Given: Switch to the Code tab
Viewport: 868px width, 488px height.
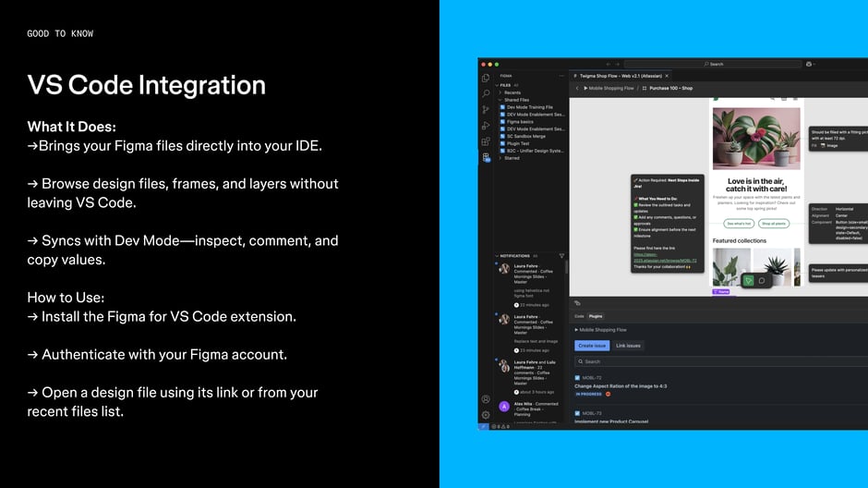Looking at the screenshot, I should point(579,316).
